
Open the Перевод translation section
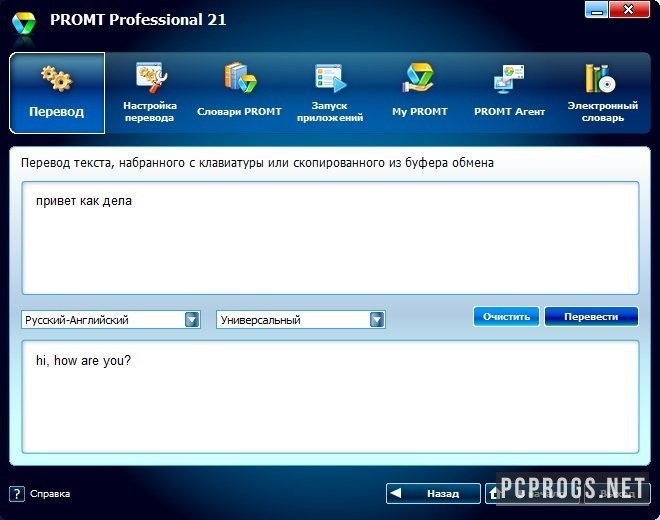(x=57, y=93)
